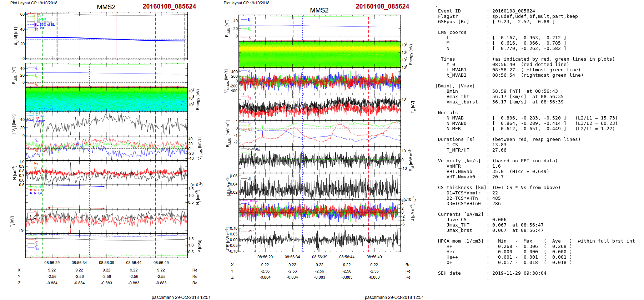This screenshot has width=644, height=300.
Task: Click the Plot Layout GP label at top left
Action: click(x=34, y=3)
